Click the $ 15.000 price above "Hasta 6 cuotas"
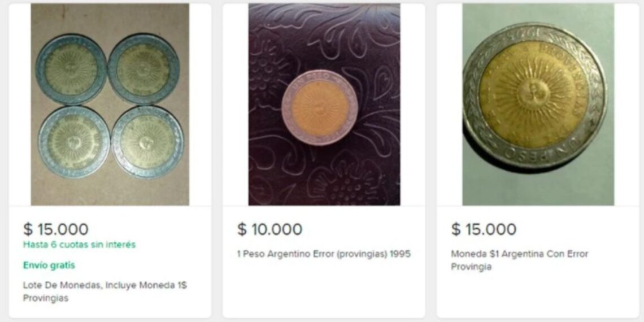The height and width of the screenshot is (322, 644). tap(56, 229)
